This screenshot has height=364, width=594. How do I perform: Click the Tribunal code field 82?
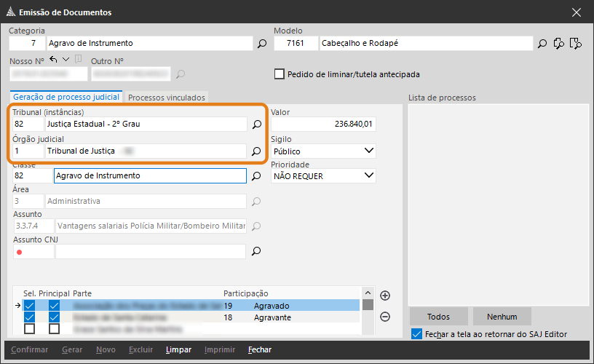tap(28, 124)
